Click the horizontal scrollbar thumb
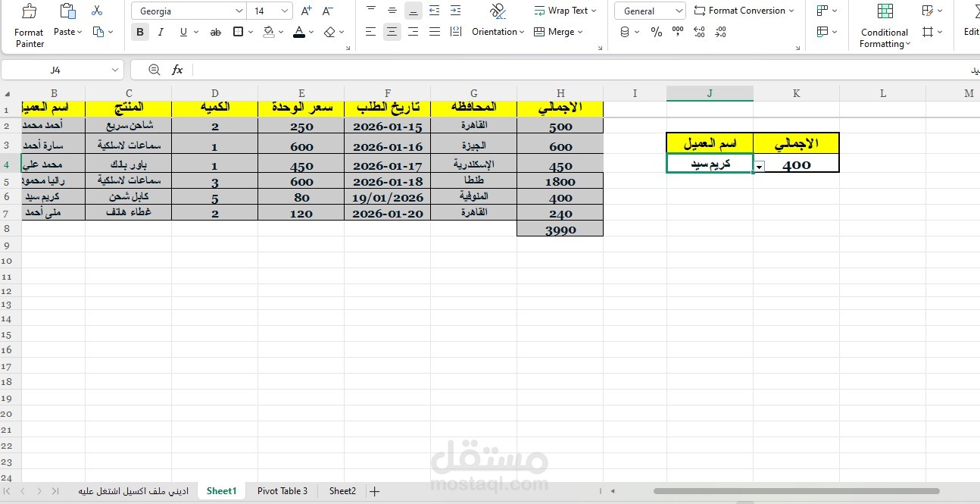Viewport: 980px width, 504px height. [x=796, y=491]
